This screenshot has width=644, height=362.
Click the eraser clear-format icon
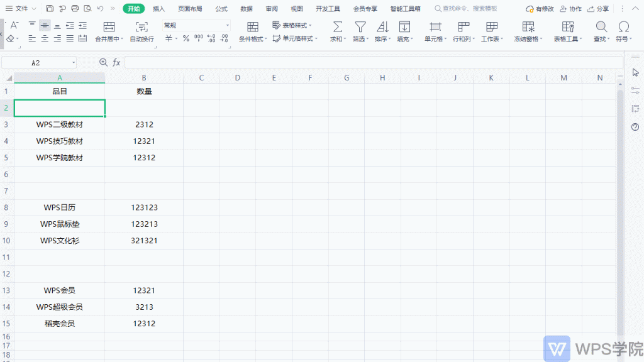[10, 38]
